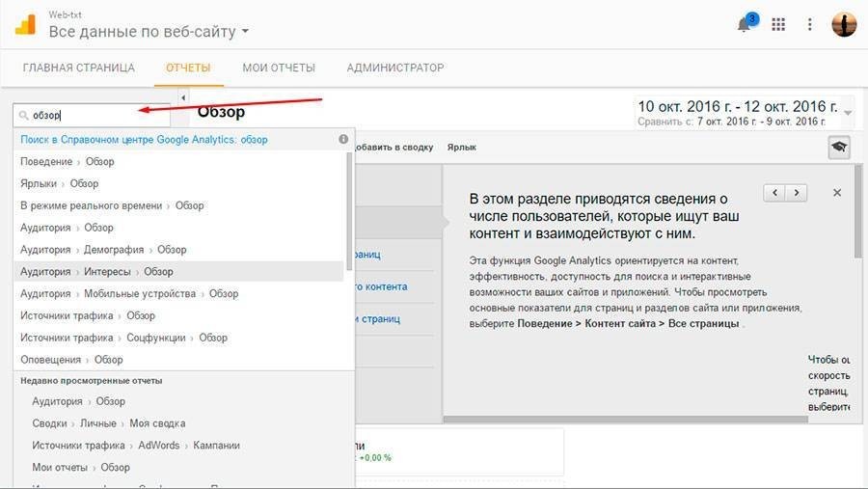The width and height of the screenshot is (868, 489).
Task: Open recent 'Источники трафика › AdWords › Кампании'
Action: 136,446
